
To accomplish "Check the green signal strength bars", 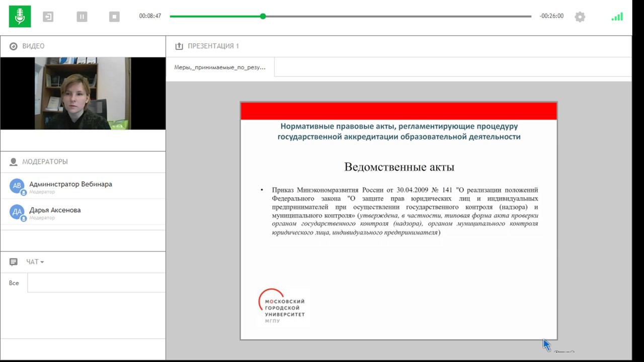I will [617, 17].
